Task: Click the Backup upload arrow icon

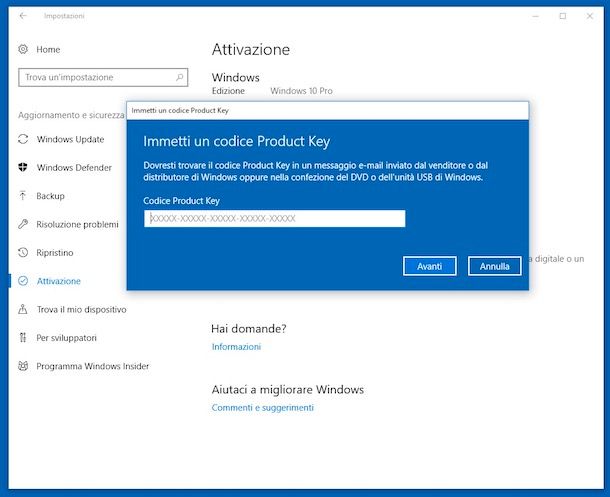Action: [23, 196]
